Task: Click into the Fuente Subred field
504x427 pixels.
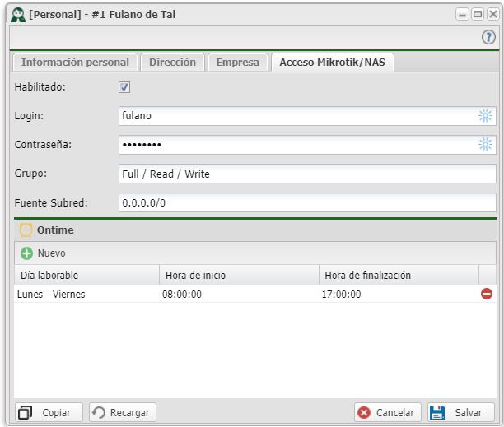Action: [307, 202]
